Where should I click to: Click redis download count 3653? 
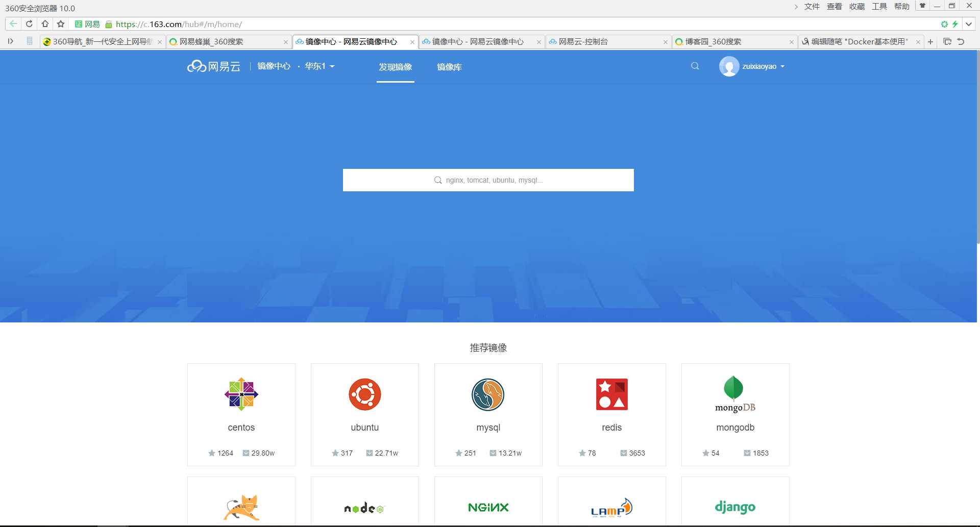point(632,453)
